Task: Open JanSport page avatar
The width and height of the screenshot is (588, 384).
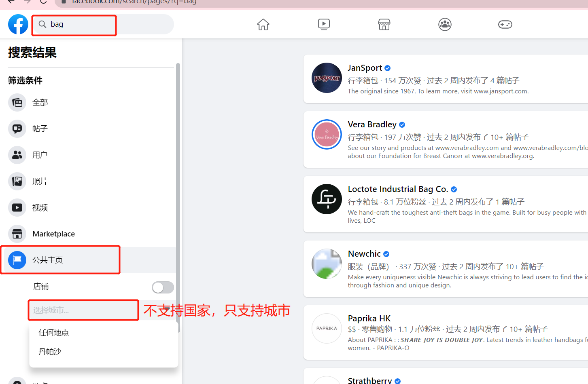Action: (x=327, y=78)
